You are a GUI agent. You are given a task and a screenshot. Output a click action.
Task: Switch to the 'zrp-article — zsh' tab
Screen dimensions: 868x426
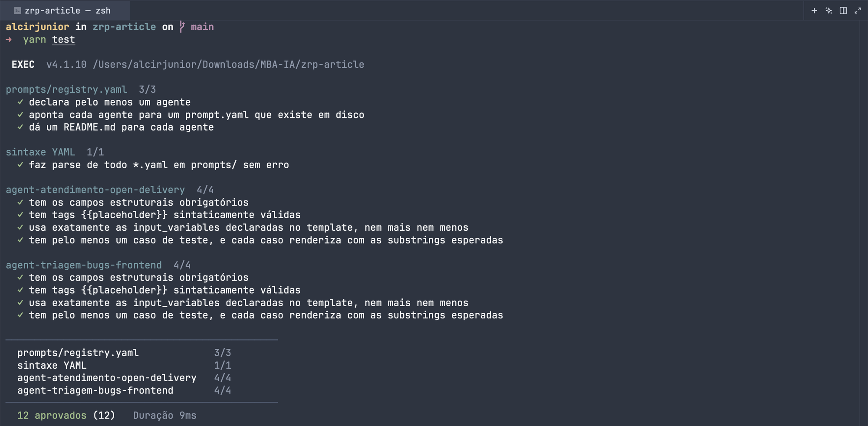[65, 10]
